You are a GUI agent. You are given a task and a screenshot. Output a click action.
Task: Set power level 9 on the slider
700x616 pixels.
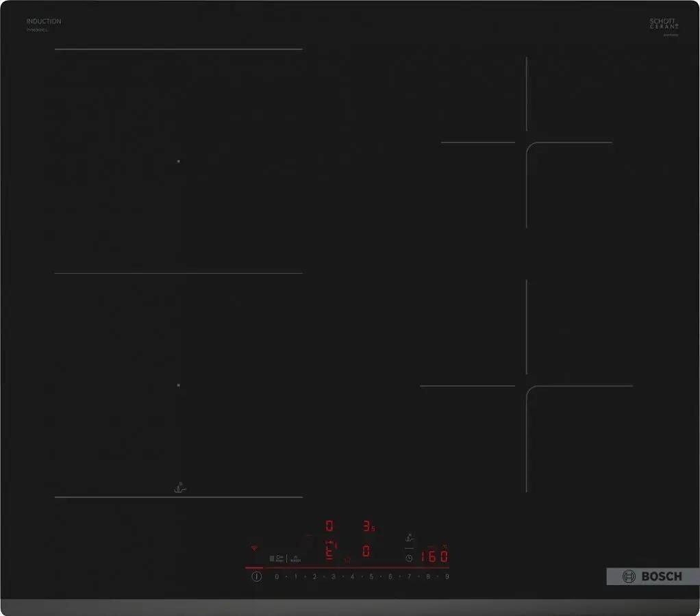447,577
